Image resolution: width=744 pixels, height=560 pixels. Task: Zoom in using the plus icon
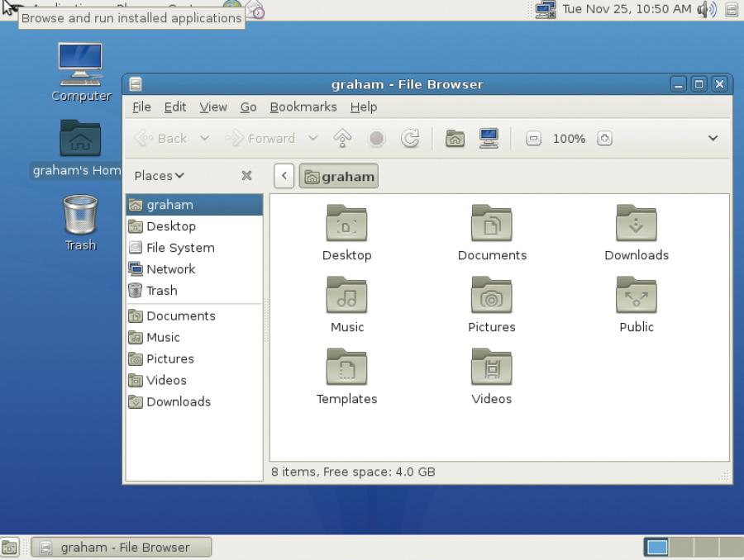click(x=604, y=139)
